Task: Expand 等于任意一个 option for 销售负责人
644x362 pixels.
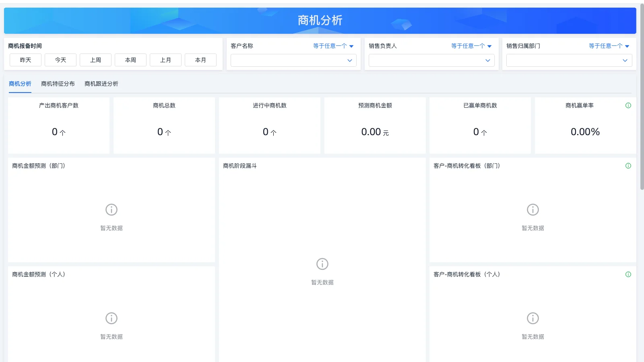Action: [x=470, y=46]
